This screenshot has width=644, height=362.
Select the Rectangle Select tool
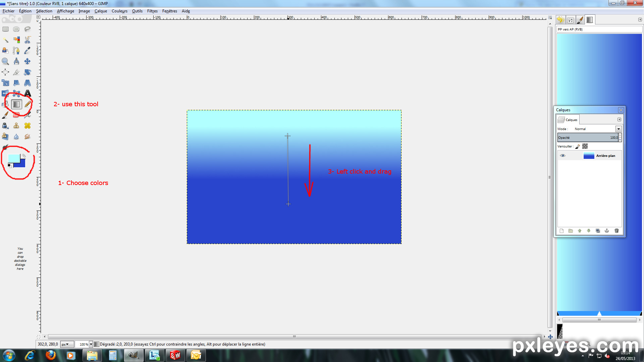5,29
